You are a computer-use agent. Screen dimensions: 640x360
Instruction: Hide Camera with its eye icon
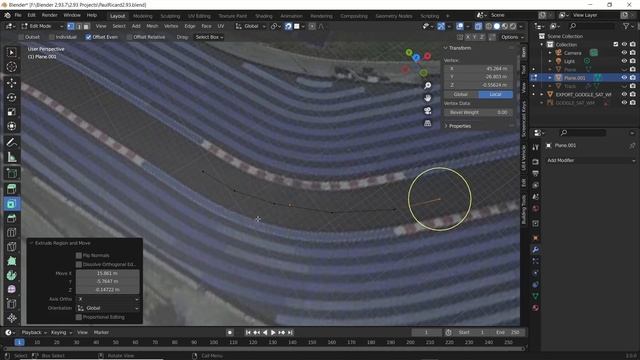click(624, 53)
